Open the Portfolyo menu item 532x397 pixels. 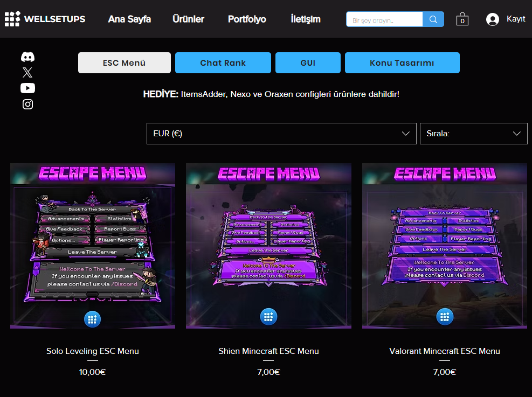pos(247,19)
